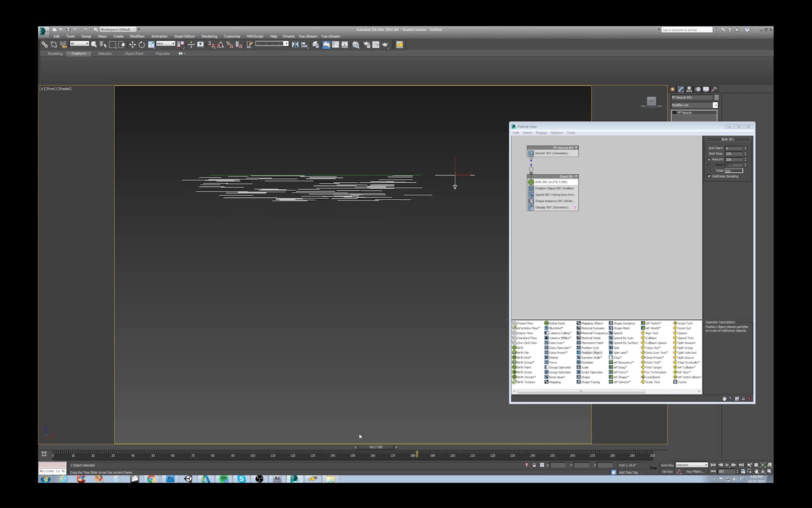
Task: Open the MAXScript menu
Action: point(255,36)
